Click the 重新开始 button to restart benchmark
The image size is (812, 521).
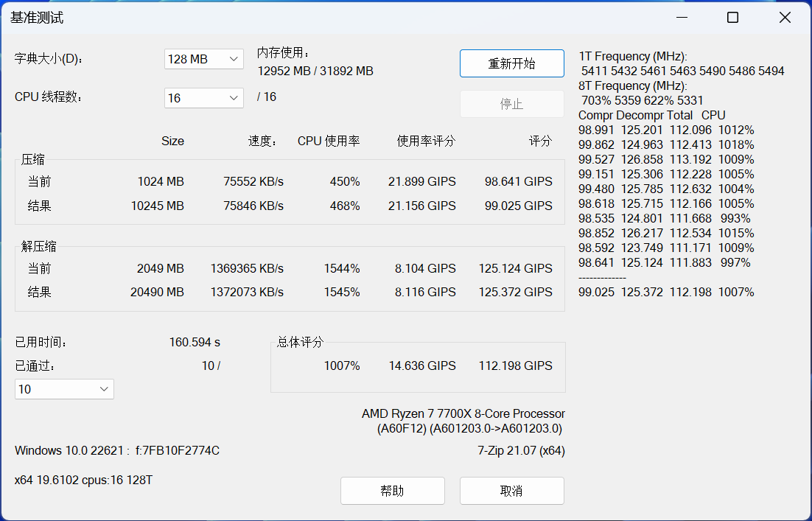pyautogui.click(x=511, y=63)
